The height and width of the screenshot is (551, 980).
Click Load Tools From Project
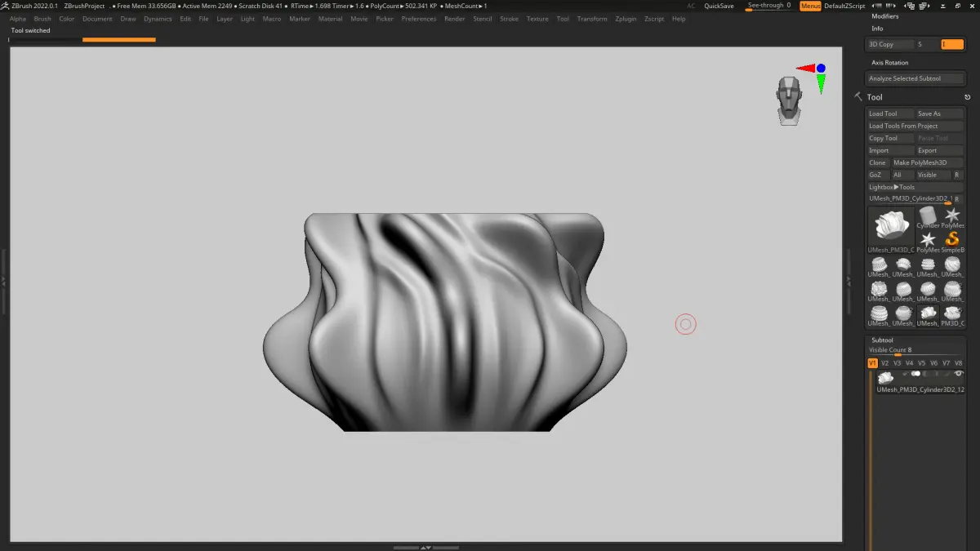[x=915, y=126]
